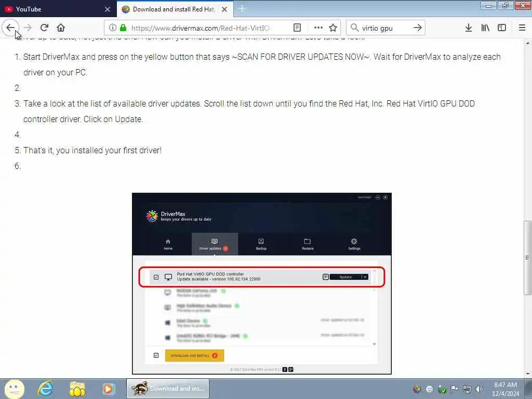Click Safely Remove Hardware tray icon
532x399 pixels.
pyautogui.click(x=442, y=389)
